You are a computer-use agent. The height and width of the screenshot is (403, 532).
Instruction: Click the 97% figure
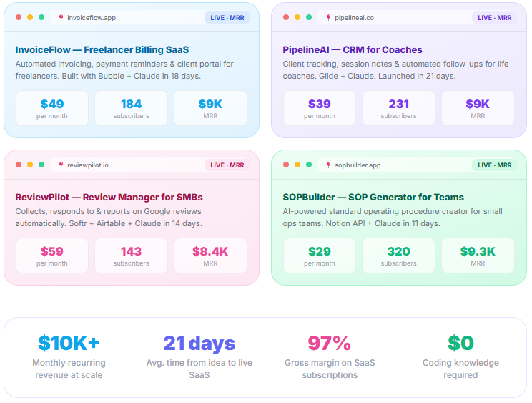(330, 343)
